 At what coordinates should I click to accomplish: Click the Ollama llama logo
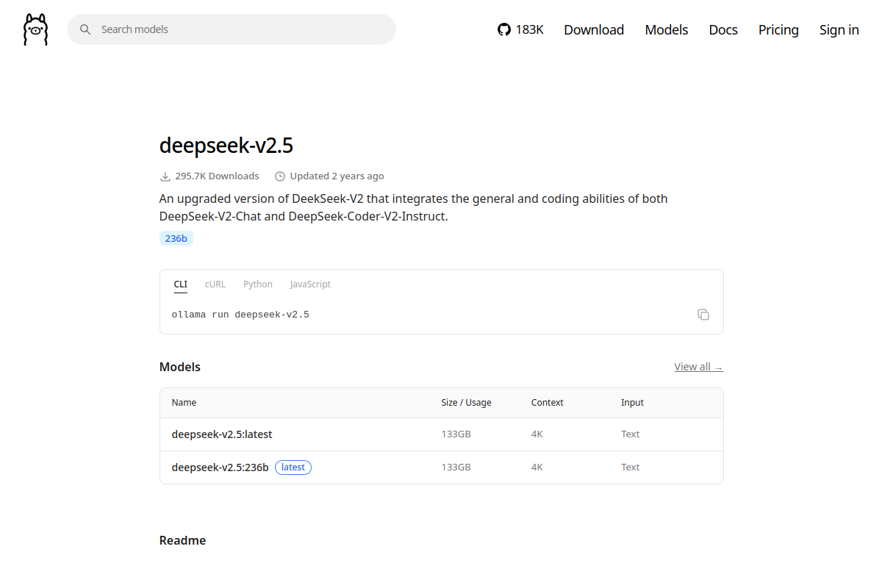(x=35, y=29)
